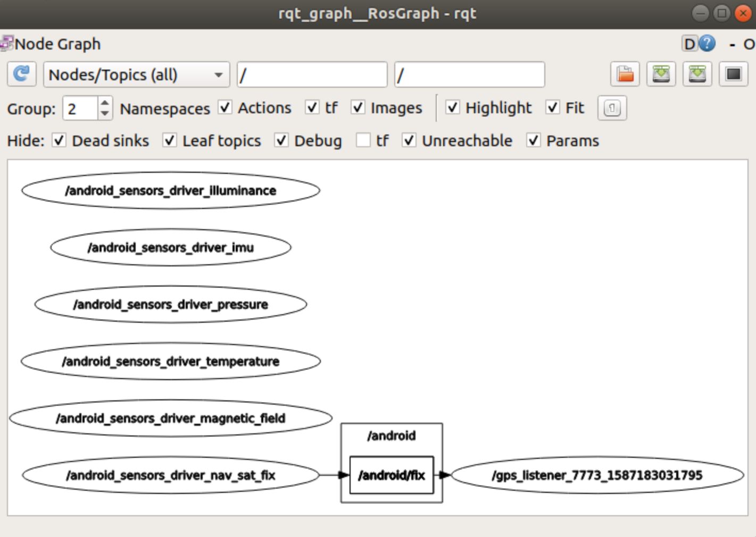
Task: Click the green save icon beside the folder icon
Action: [661, 74]
